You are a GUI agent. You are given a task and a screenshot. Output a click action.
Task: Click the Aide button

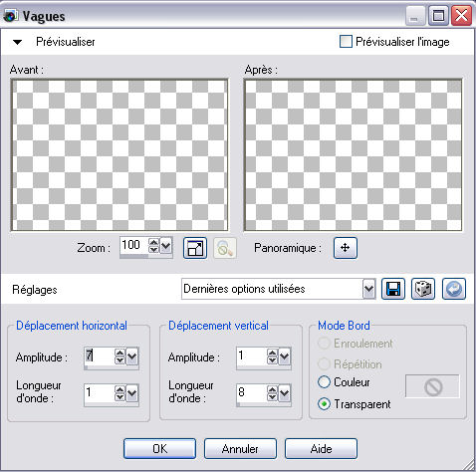(x=321, y=449)
